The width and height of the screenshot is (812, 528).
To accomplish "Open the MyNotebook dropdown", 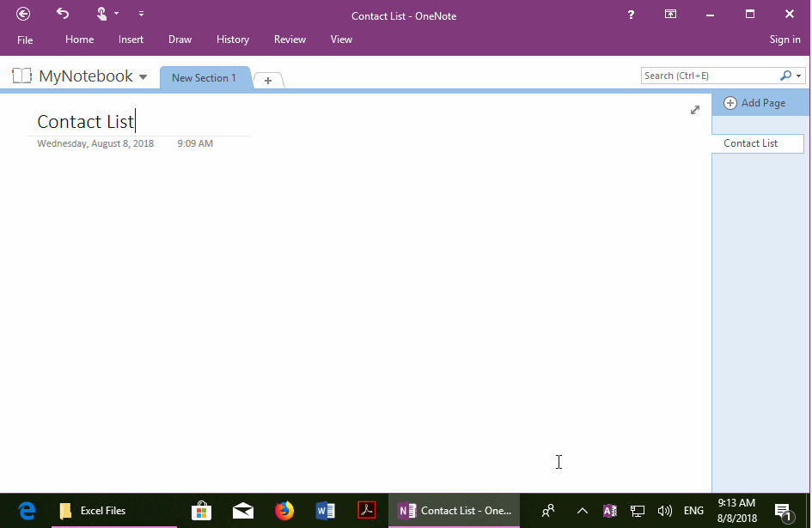I will point(142,76).
